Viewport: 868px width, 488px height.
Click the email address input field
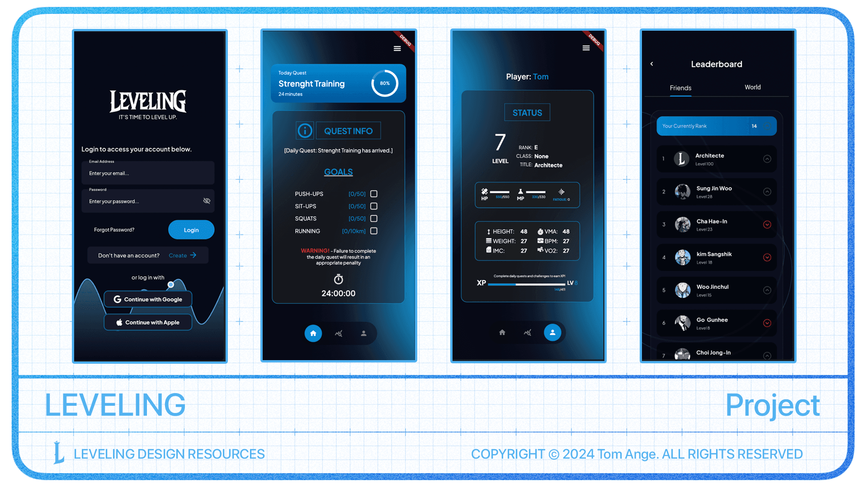coord(147,173)
